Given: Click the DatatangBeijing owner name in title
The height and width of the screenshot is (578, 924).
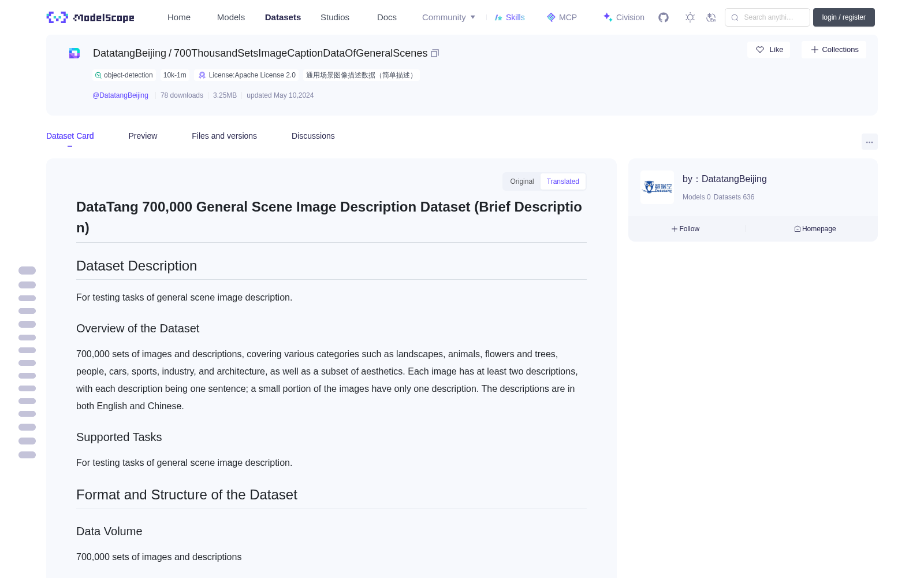Looking at the screenshot, I should (x=129, y=53).
